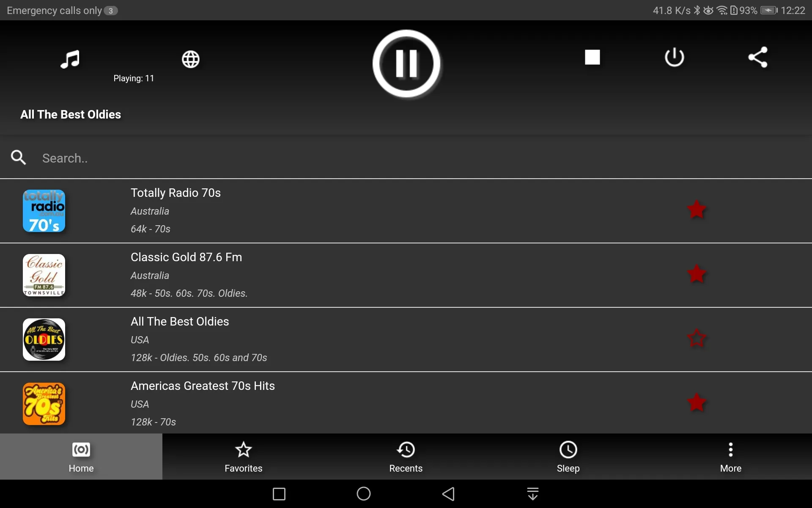Image resolution: width=812 pixels, height=508 pixels.
Task: Tap the More menu for extra settings
Action: 731,456
